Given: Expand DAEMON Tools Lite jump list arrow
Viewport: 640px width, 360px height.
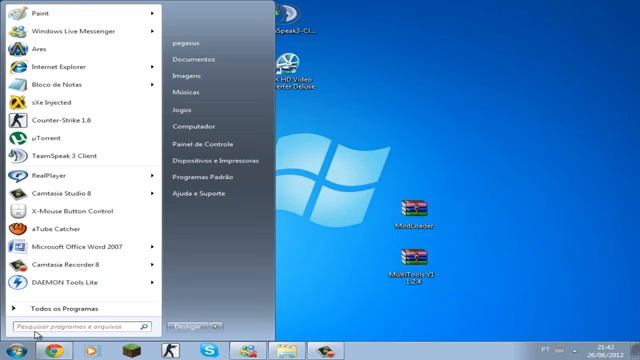Looking at the screenshot, I should pos(152,282).
